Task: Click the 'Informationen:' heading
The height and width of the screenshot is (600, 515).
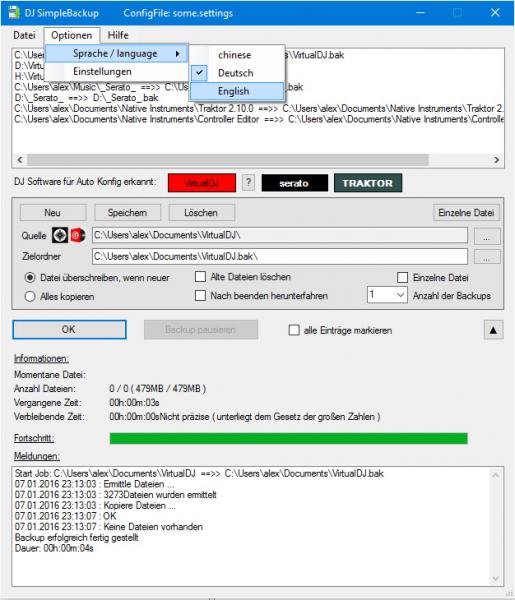Action: pyautogui.click(x=41, y=359)
